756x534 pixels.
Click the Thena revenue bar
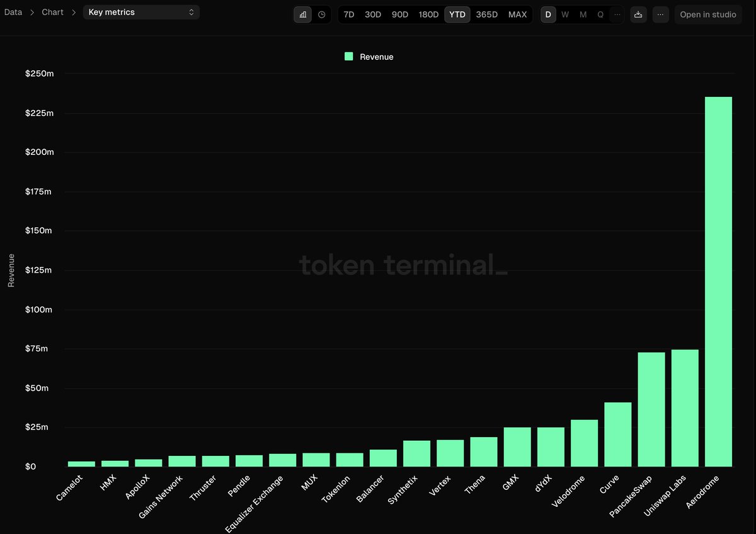click(484, 452)
